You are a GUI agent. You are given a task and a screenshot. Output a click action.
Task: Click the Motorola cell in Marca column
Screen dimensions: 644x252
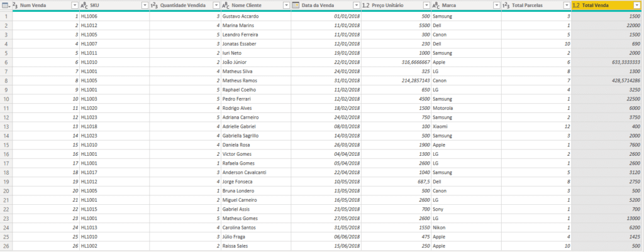pyautogui.click(x=466, y=108)
